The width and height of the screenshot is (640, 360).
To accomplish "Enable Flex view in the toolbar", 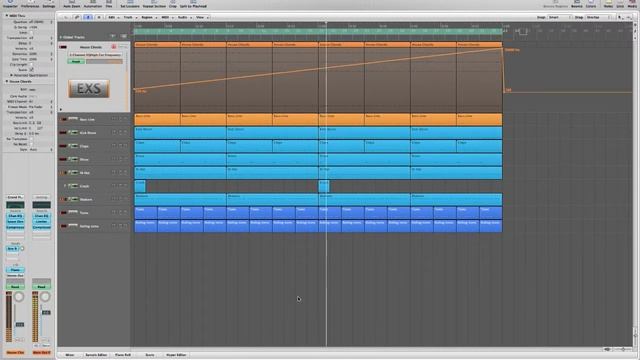I will 109,4.
